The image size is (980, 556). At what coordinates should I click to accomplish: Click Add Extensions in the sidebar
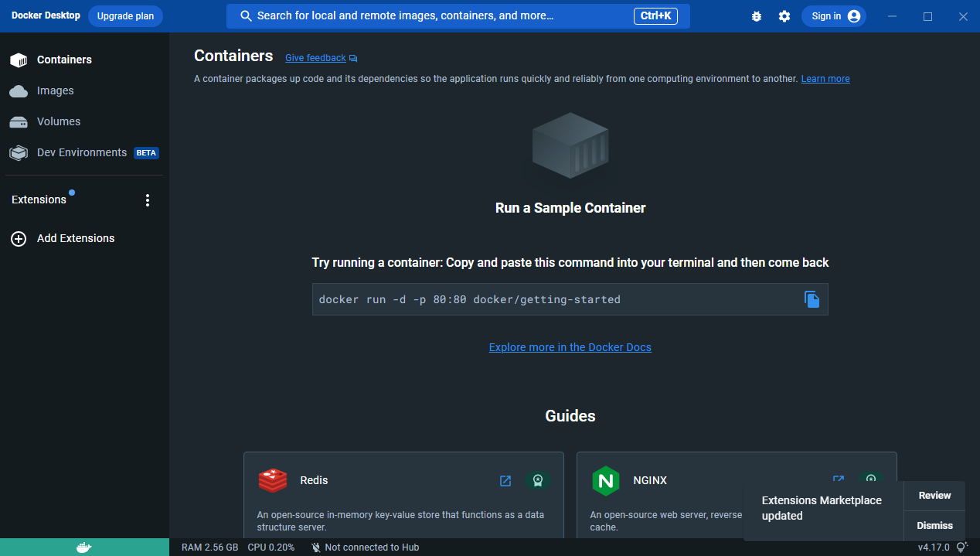click(84, 238)
